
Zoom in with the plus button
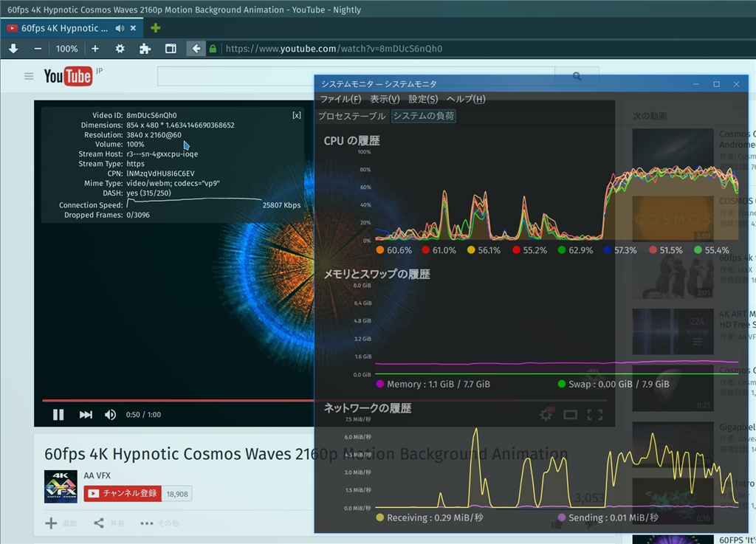point(95,49)
